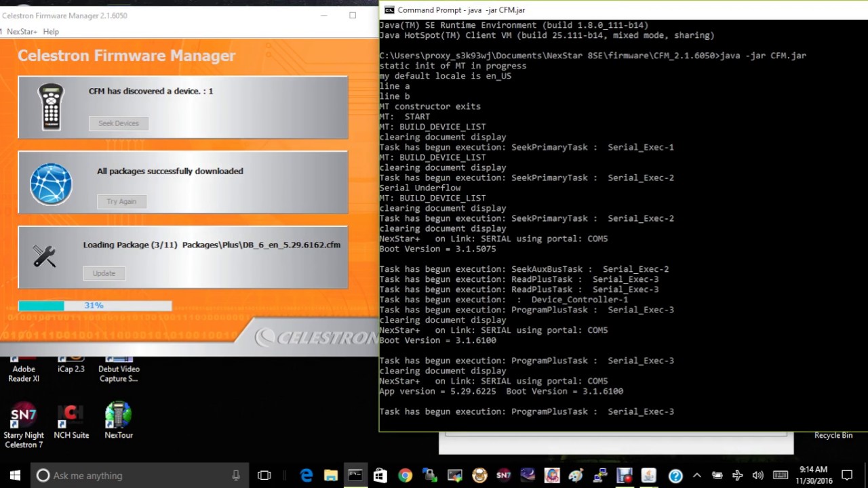Switch to the Java app taskbar icon
The height and width of the screenshot is (488, 868).
coord(649,475)
